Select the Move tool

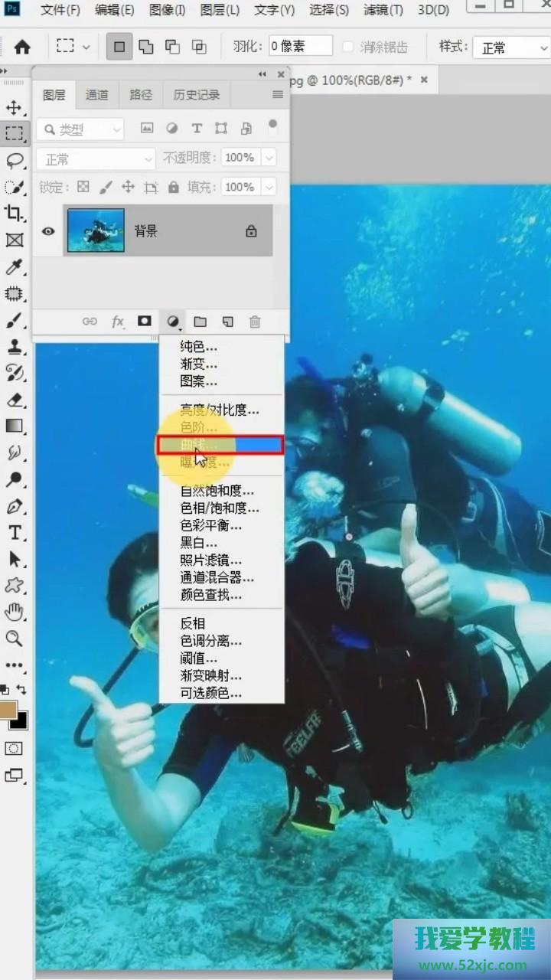(14, 106)
